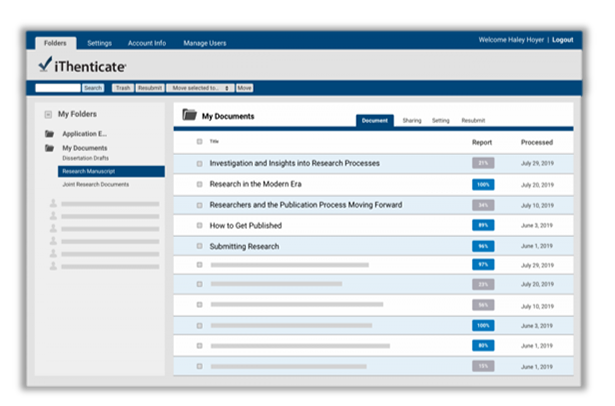The height and width of the screenshot is (406, 615).
Task: Click the Title column header
Action: click(x=214, y=141)
